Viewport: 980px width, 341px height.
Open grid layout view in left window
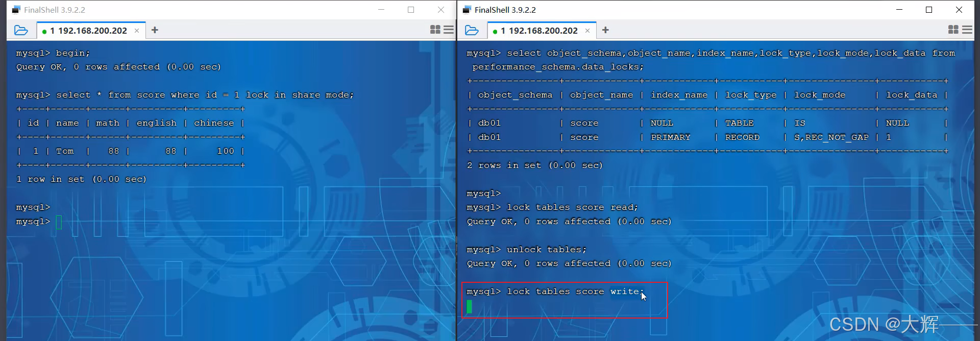[x=435, y=30]
